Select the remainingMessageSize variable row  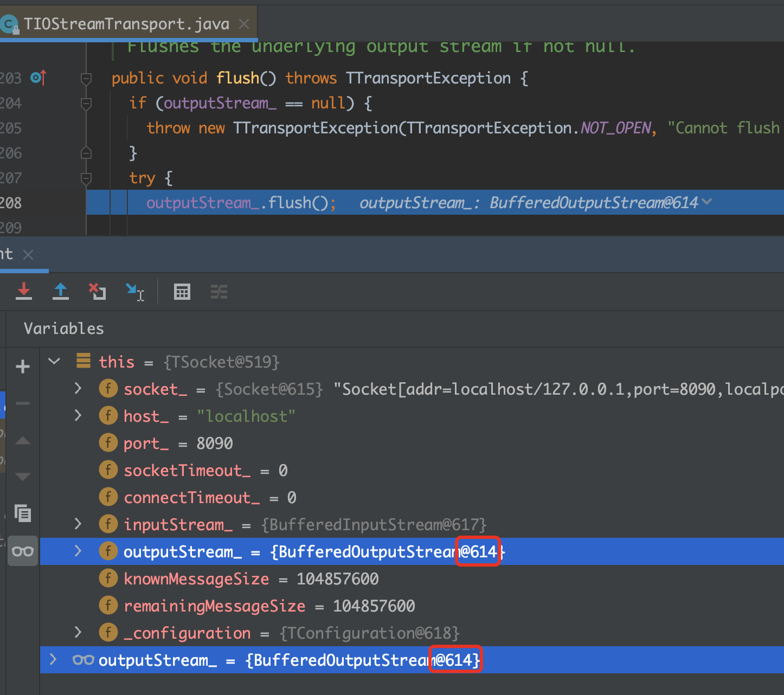coord(412,606)
